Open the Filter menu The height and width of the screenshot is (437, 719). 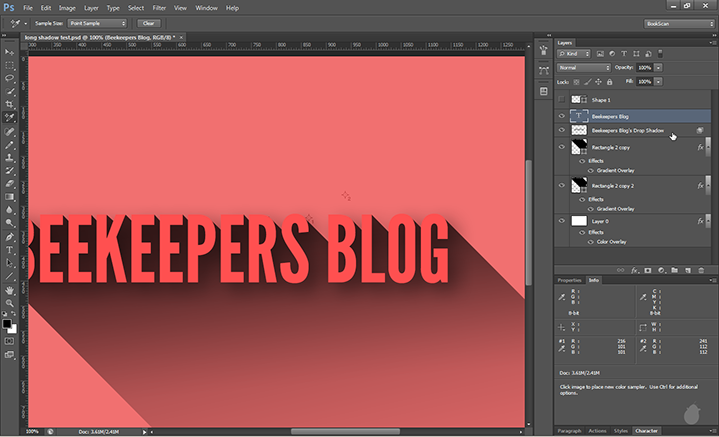pyautogui.click(x=159, y=7)
